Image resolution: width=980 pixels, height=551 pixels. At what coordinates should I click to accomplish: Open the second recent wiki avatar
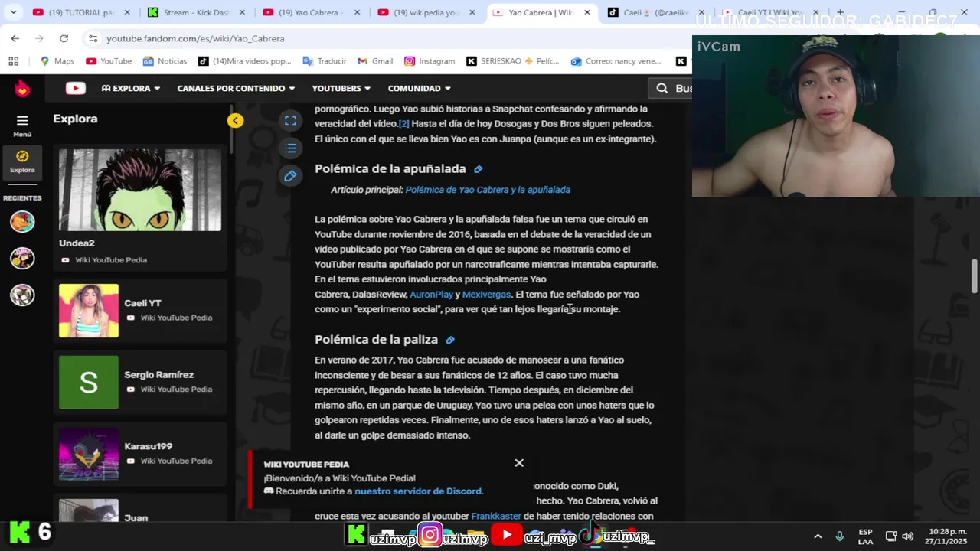click(x=22, y=259)
